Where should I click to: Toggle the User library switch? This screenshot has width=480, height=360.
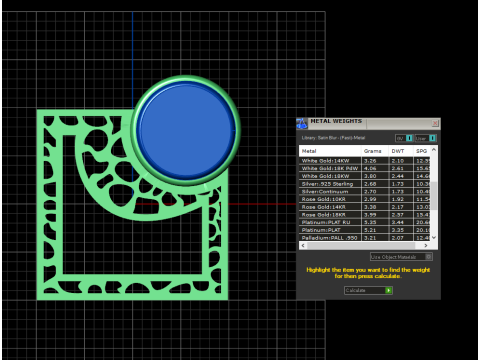pyautogui.click(x=432, y=138)
